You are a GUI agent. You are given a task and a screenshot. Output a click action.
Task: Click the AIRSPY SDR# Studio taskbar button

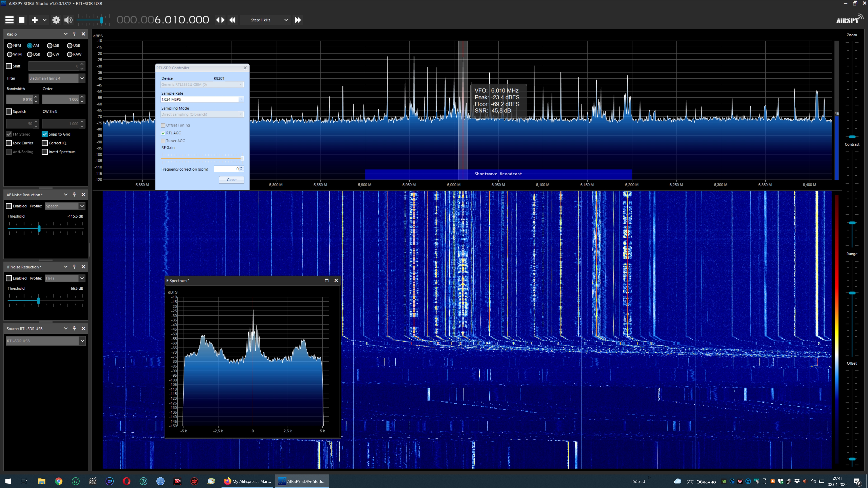tap(302, 481)
